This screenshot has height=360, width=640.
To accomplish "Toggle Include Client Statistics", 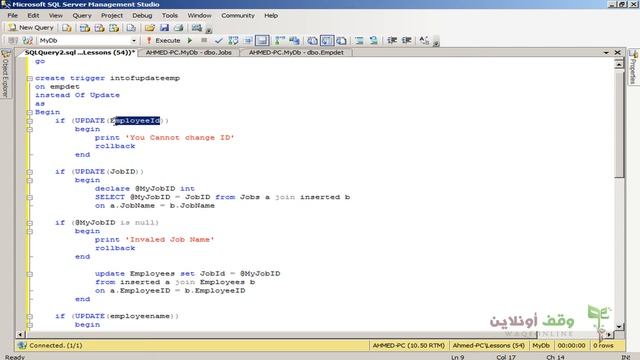I will coord(294,40).
